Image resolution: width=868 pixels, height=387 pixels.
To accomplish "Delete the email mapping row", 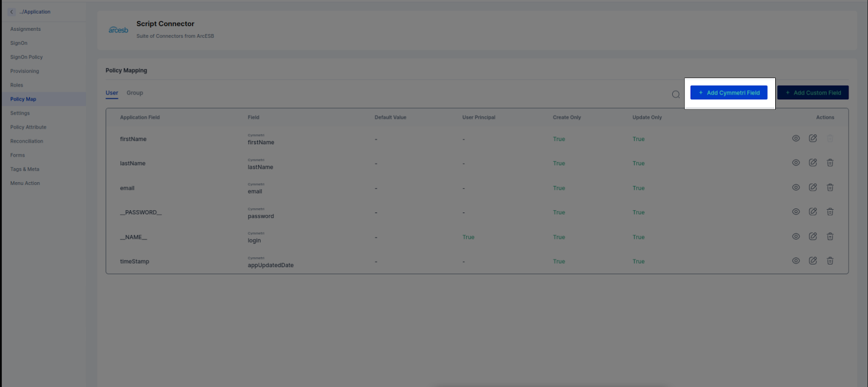I will [x=829, y=188].
